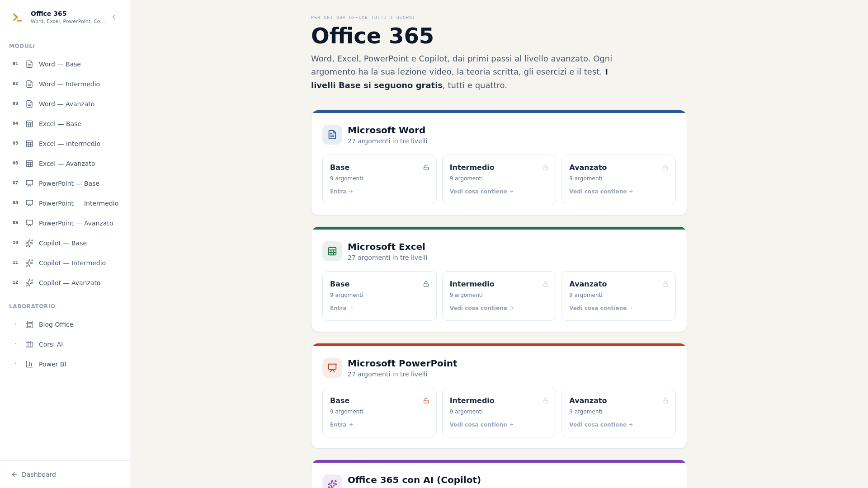The width and height of the screenshot is (868, 488).
Task: Click Vedi cosa contiene on PowerPoint Avanzato
Action: pos(601,425)
